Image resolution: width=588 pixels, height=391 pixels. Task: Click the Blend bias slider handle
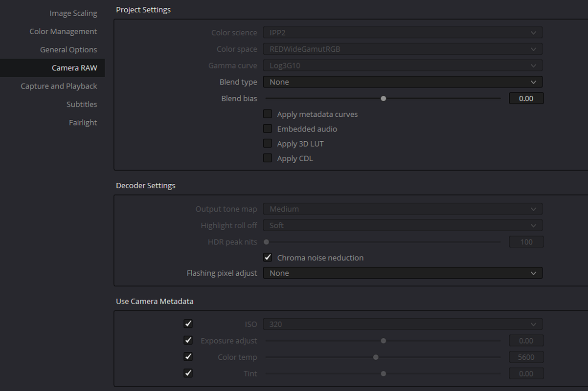coord(384,98)
